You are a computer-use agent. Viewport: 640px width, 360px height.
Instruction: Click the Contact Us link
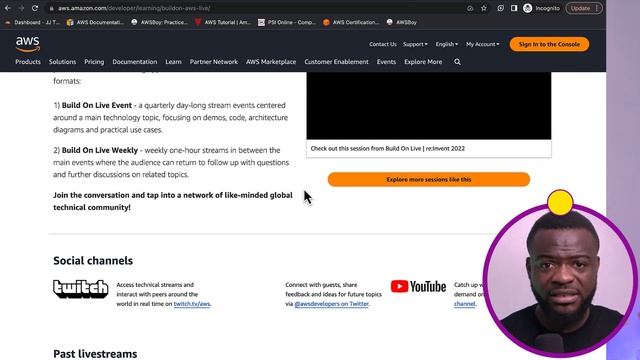(x=382, y=44)
